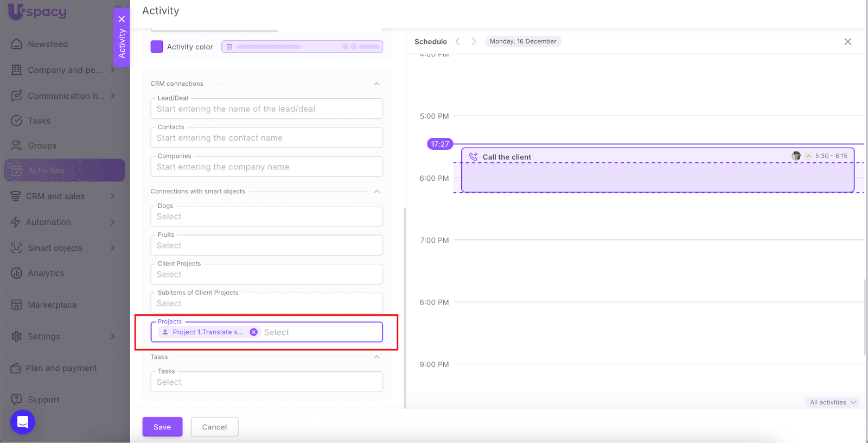Collapse Connections with smart objects section
Screen dimensions: 868x443
point(376,191)
